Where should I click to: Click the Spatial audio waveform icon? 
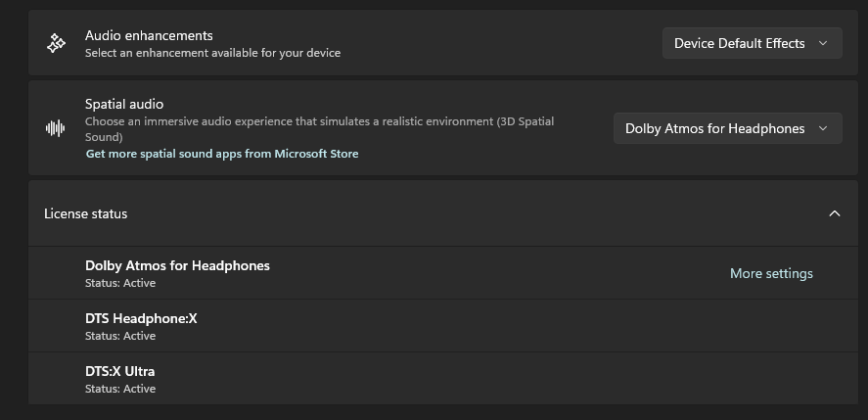[x=56, y=128]
